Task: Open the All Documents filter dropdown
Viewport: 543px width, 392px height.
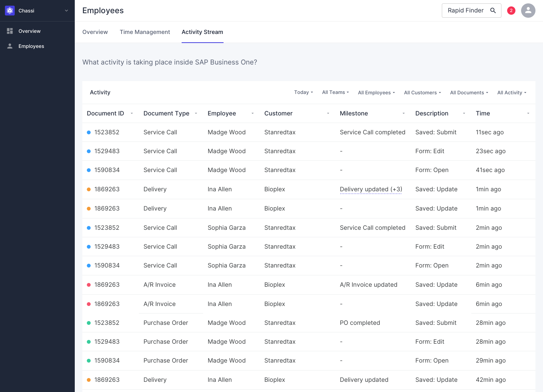Action: click(x=469, y=93)
